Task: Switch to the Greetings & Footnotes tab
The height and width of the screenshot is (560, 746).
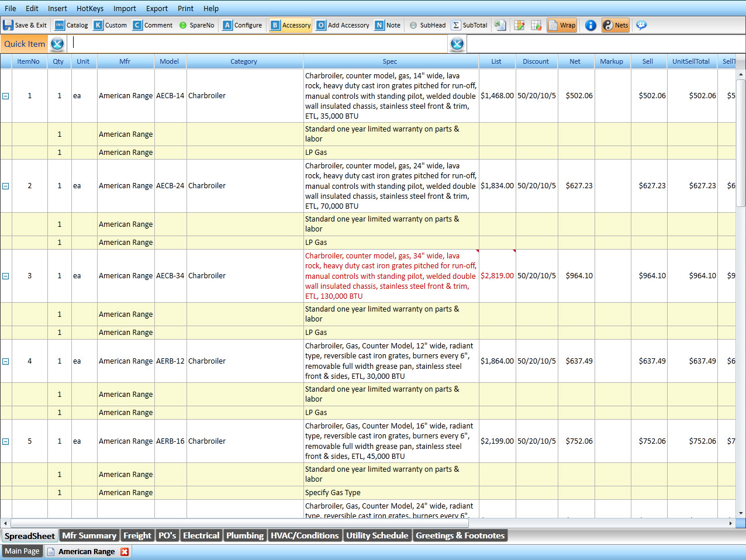Action: point(460,535)
